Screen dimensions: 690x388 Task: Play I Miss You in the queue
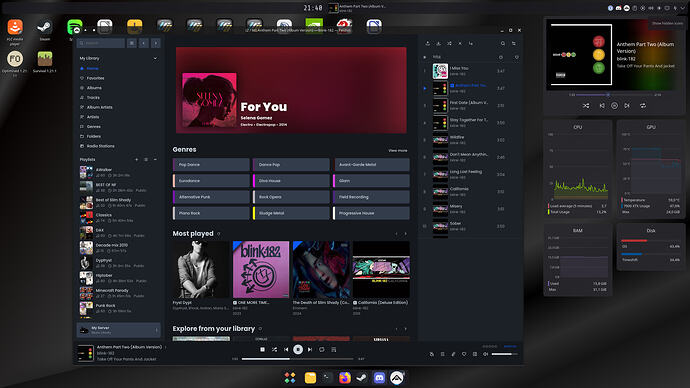click(x=469, y=71)
